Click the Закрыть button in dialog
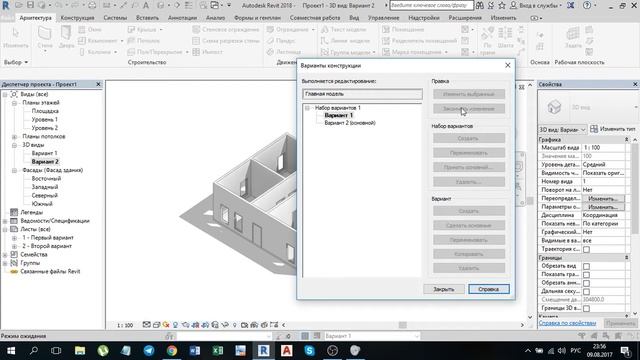The image size is (640, 360). click(x=444, y=289)
